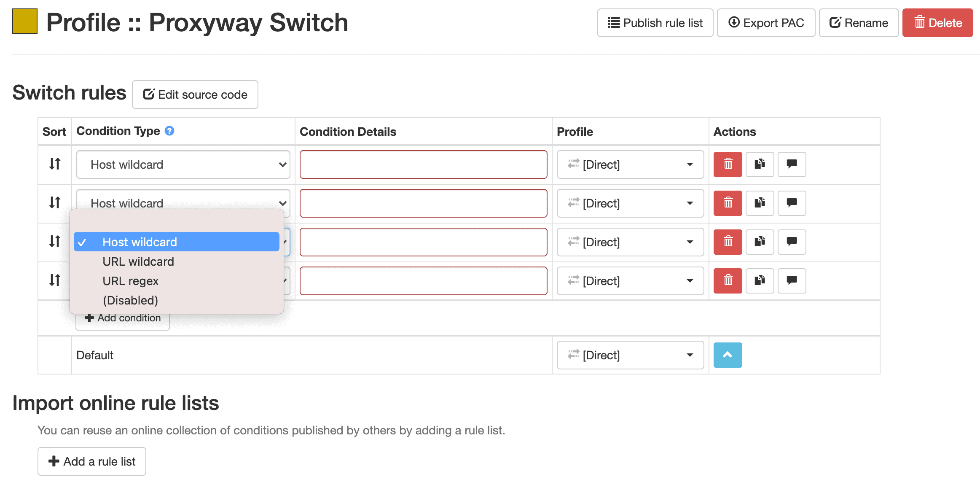Click the Export PAC button
Viewport: 980px width, 493px height.
[x=766, y=23]
